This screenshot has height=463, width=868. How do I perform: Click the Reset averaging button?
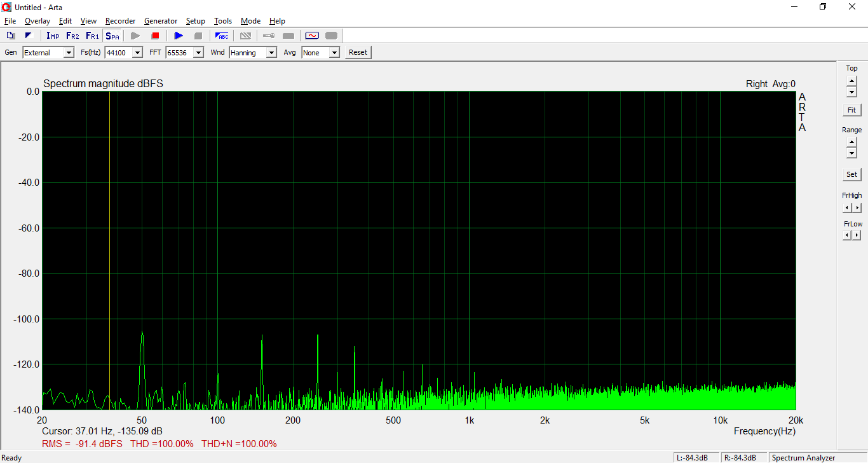pyautogui.click(x=358, y=53)
